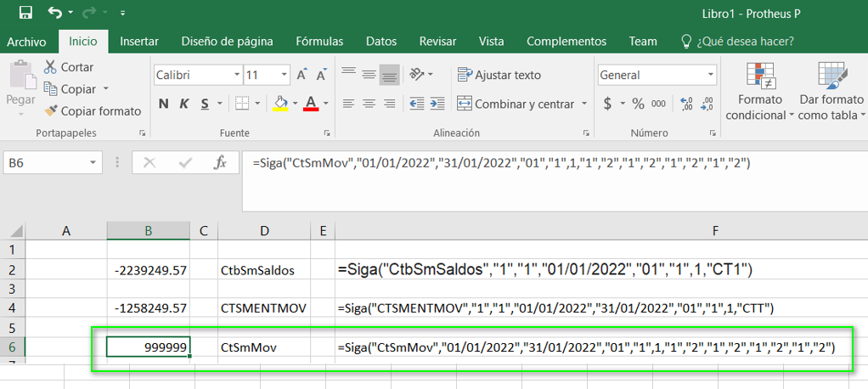
Task: Open Customize Quick Access Toolbar arrow
Action: (122, 13)
